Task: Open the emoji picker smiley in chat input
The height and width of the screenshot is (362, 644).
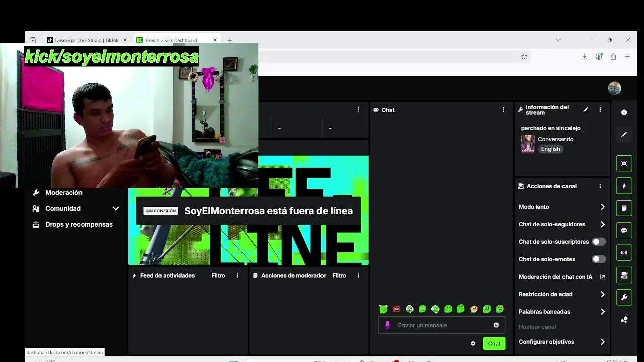Action: click(496, 325)
